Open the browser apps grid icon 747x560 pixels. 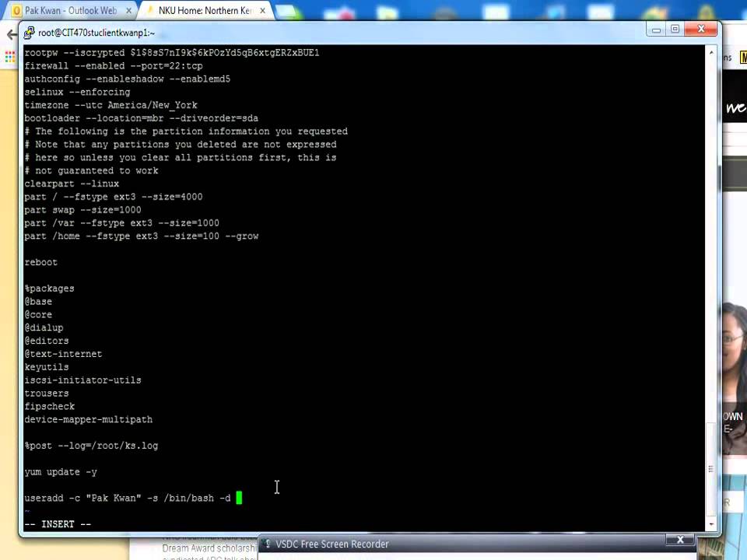point(10,57)
